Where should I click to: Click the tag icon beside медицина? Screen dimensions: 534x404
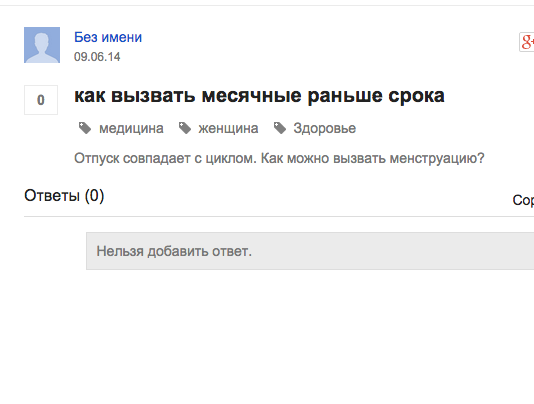85,128
